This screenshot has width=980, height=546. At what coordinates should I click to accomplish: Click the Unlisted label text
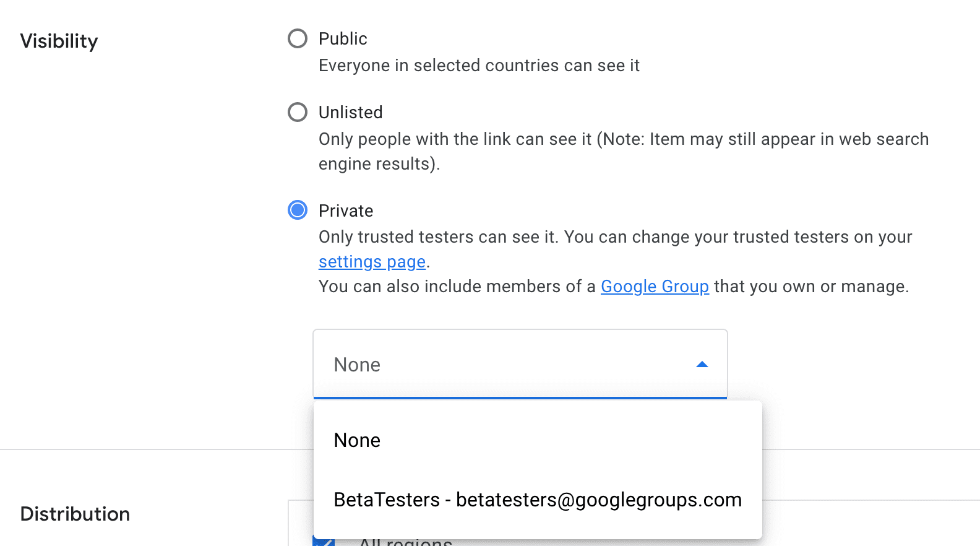350,112
